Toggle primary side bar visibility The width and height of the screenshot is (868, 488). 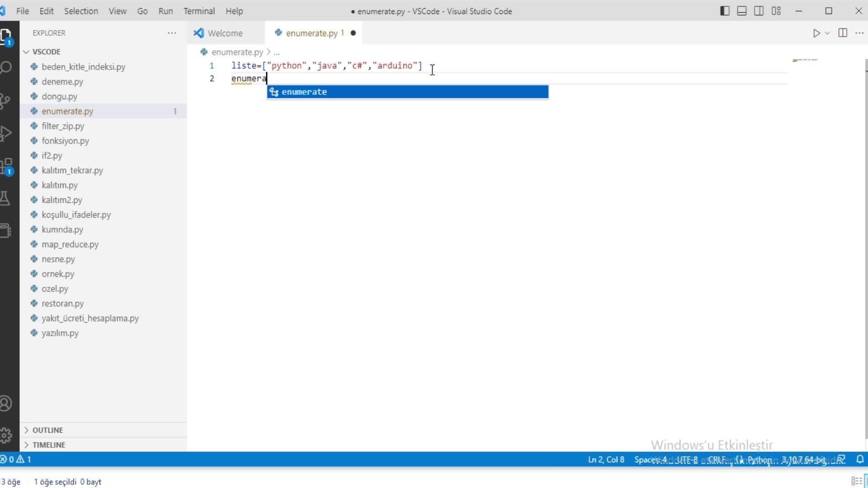click(725, 11)
